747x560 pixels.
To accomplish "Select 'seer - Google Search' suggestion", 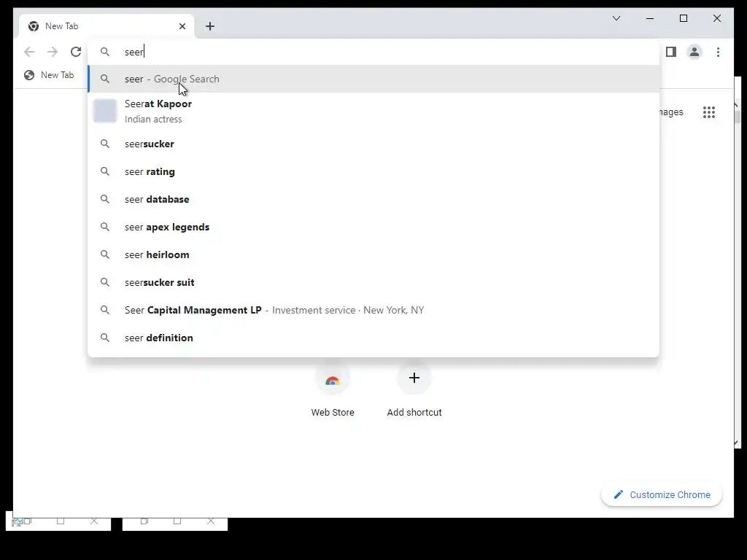I will pos(373,79).
